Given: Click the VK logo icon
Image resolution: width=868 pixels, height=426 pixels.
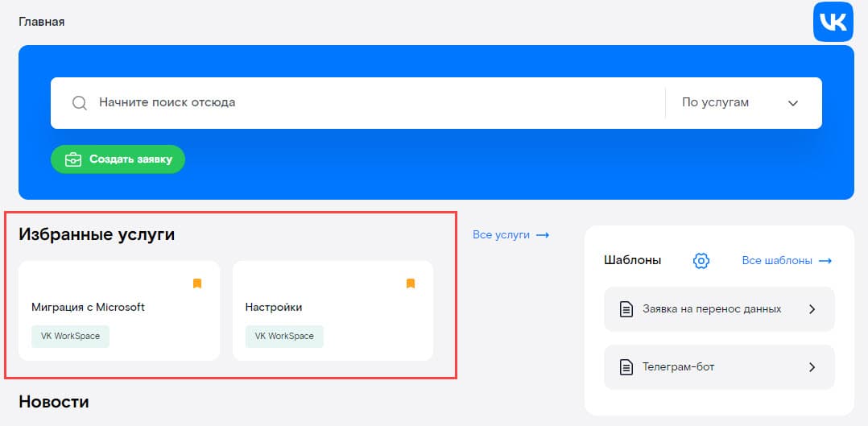Looking at the screenshot, I should tap(833, 22).
